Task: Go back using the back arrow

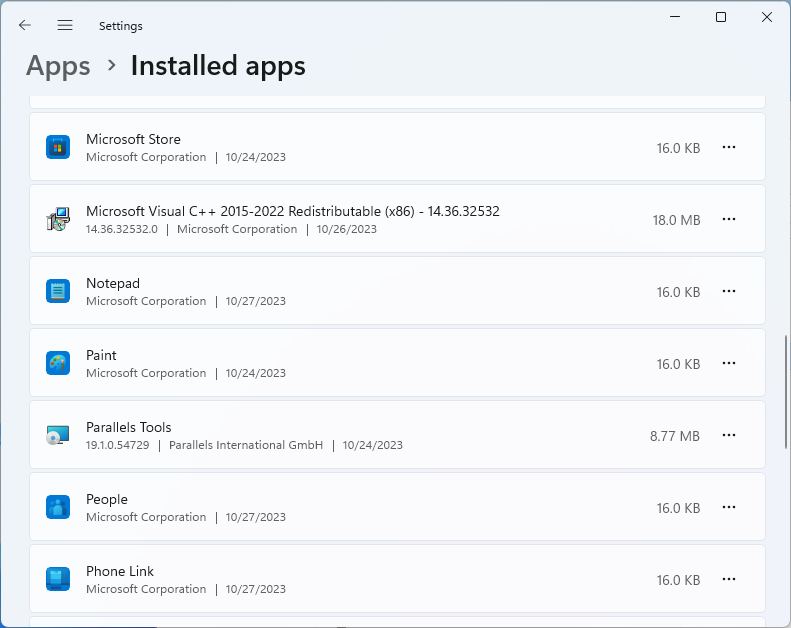Action: pyautogui.click(x=25, y=25)
